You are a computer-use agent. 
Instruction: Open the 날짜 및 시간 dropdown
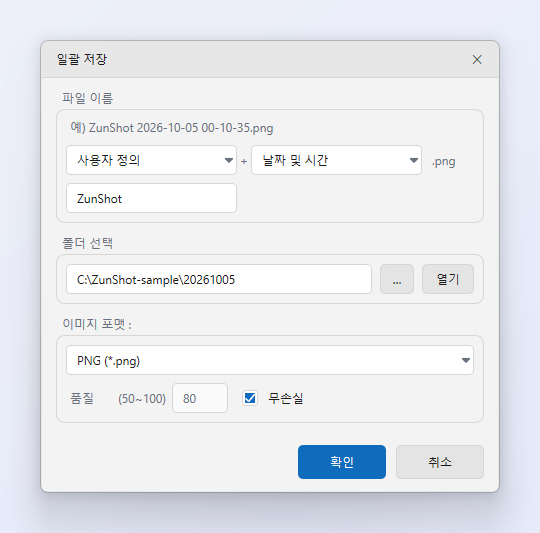point(336,160)
